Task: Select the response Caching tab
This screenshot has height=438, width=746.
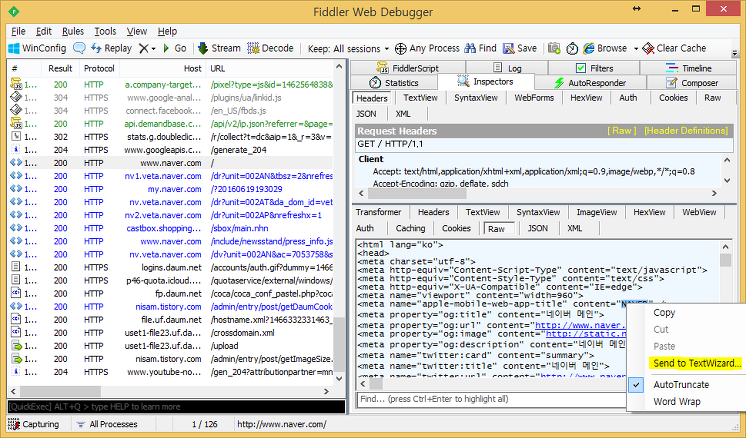Action: pyautogui.click(x=410, y=228)
